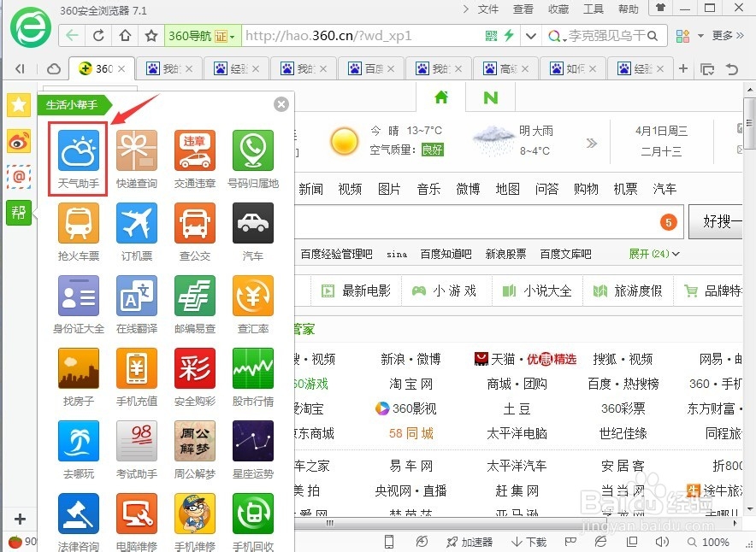Open the QR code icon in address bar

point(491,36)
